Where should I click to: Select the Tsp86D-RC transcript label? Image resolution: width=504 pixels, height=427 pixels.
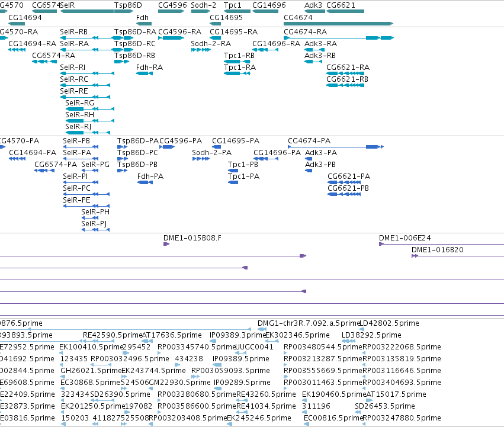(135, 44)
